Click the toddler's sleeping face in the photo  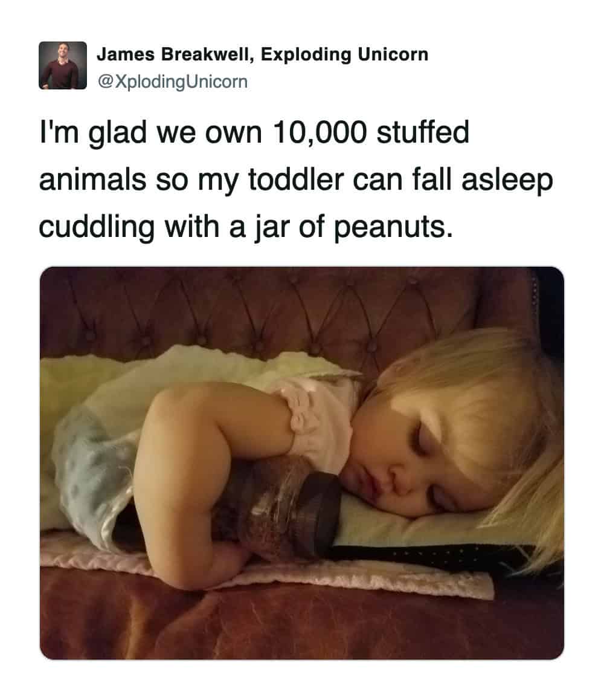(x=415, y=464)
